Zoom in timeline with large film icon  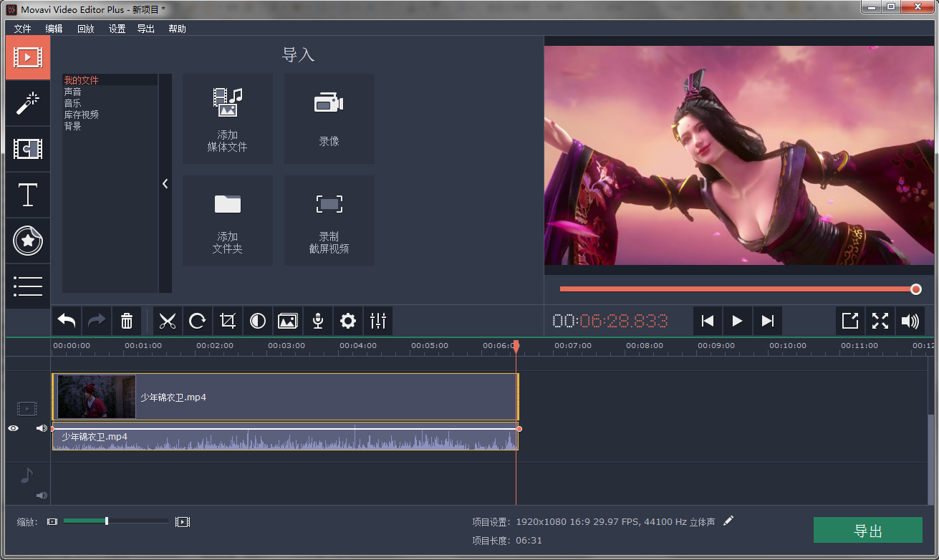183,522
